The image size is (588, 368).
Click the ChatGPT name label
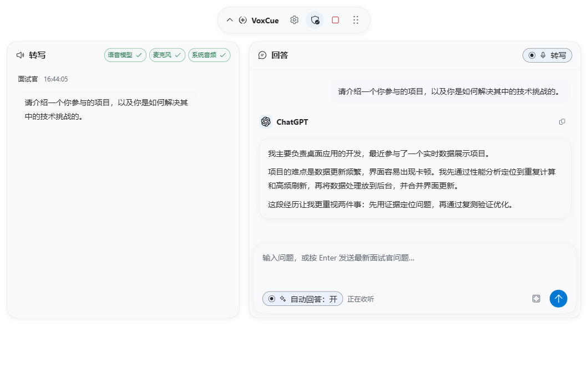tap(292, 122)
